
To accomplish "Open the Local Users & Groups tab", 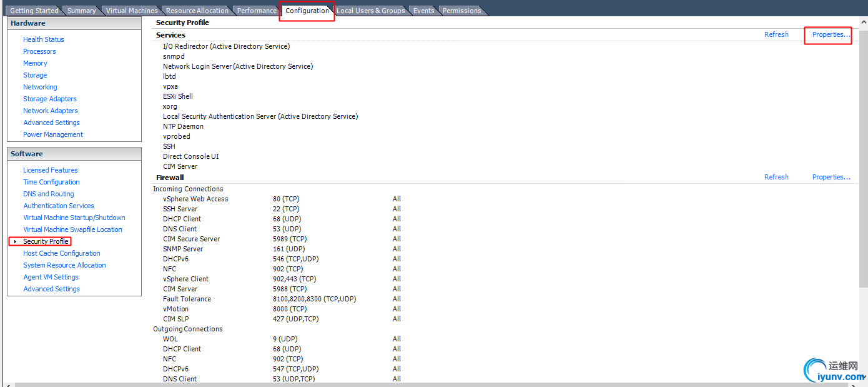I will 370,11.
